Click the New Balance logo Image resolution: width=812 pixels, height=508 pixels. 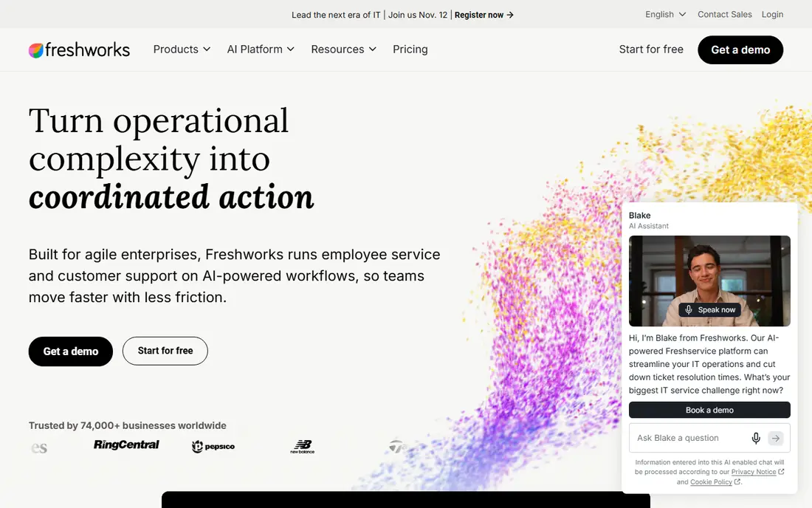pyautogui.click(x=303, y=447)
